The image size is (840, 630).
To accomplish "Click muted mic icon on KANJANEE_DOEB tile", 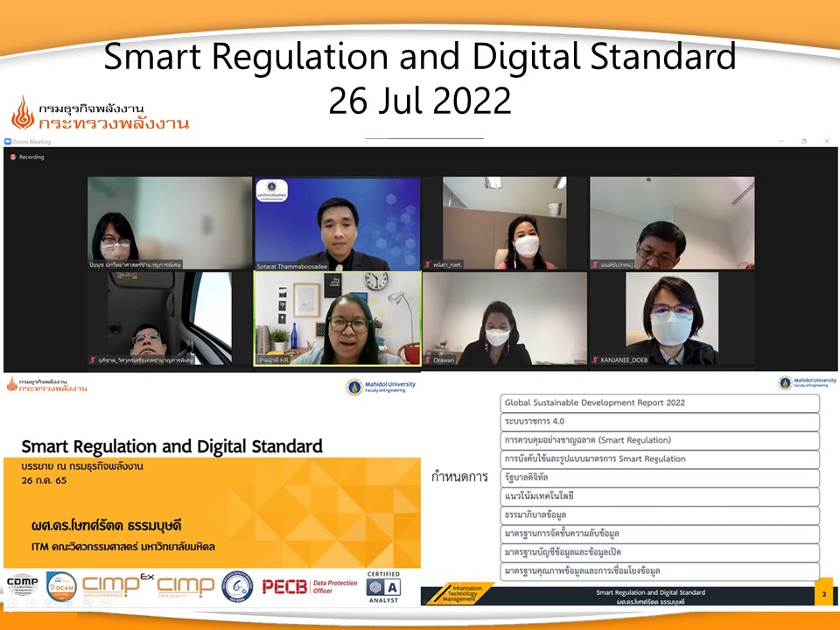I will click(x=594, y=360).
